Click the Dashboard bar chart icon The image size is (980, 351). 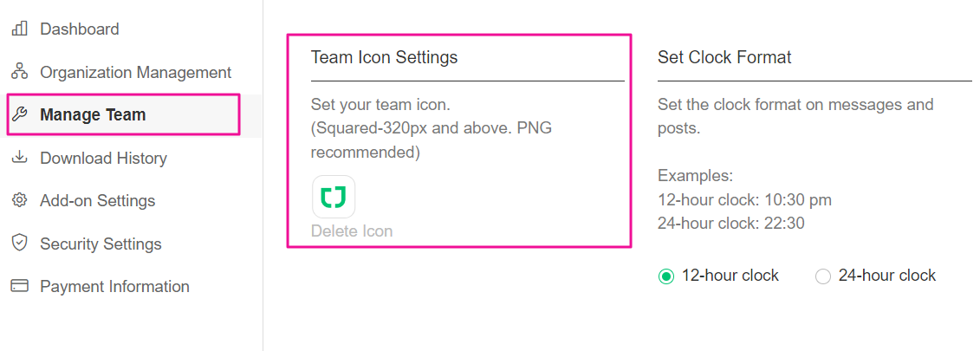coord(19,29)
